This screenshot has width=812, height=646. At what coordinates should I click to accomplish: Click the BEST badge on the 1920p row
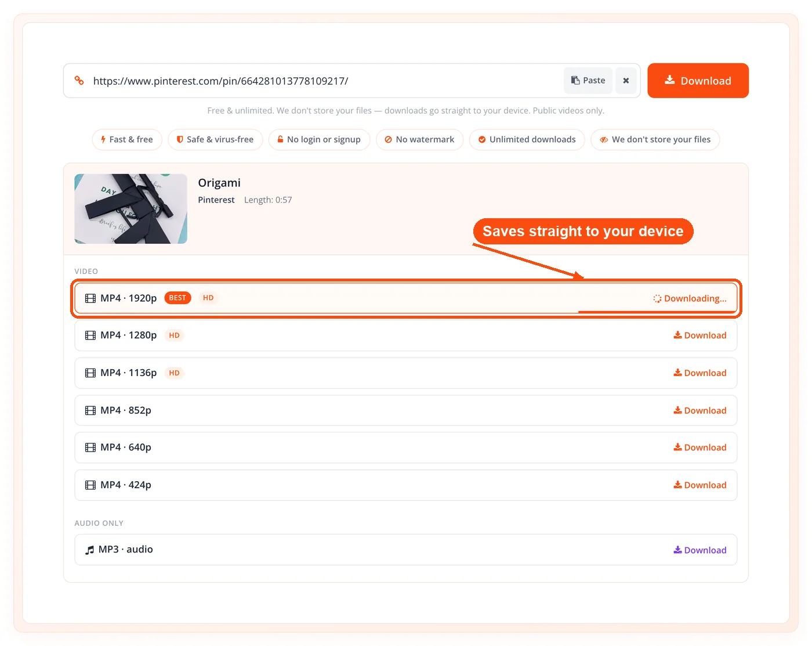tap(177, 298)
